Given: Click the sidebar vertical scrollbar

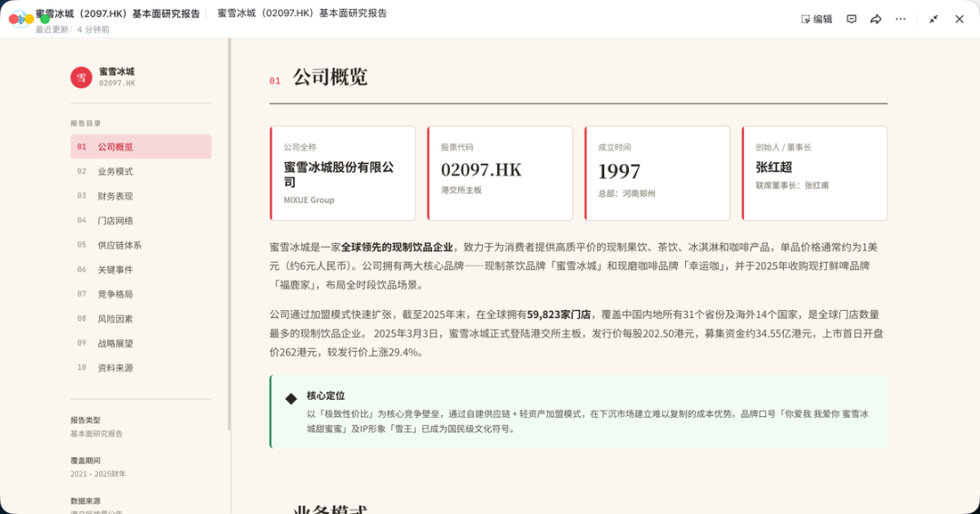Looking at the screenshot, I should (x=230, y=234).
